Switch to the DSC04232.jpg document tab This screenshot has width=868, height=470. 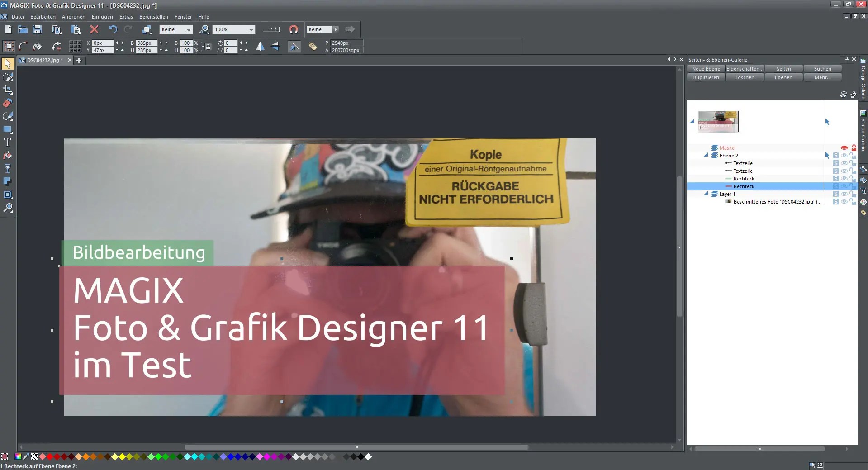click(x=45, y=60)
